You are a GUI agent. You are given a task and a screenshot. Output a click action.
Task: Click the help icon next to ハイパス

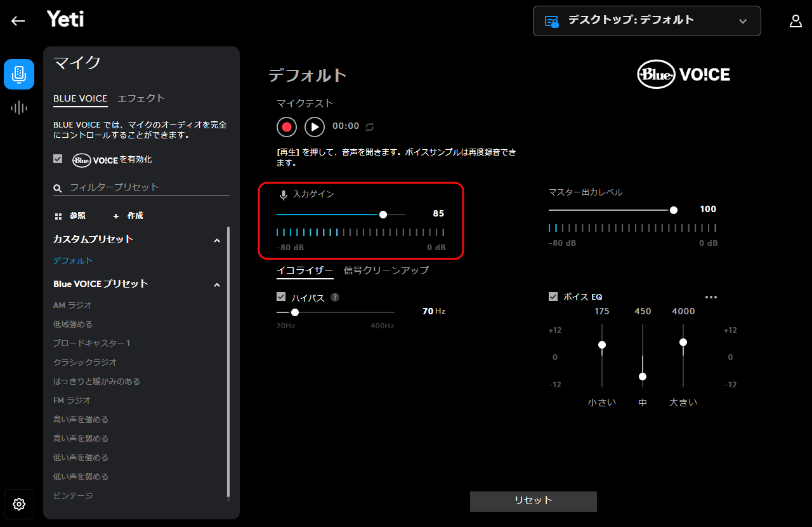pos(335,297)
